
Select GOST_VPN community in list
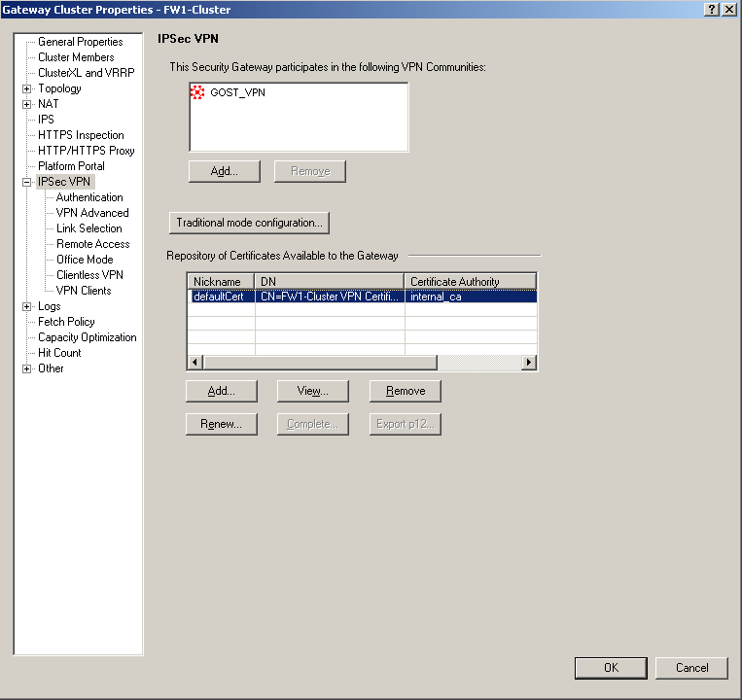point(237,92)
